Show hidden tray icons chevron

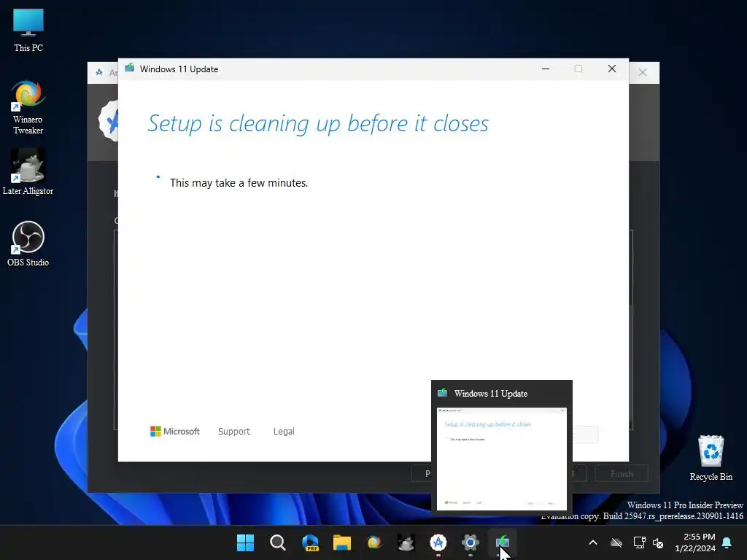(x=593, y=542)
